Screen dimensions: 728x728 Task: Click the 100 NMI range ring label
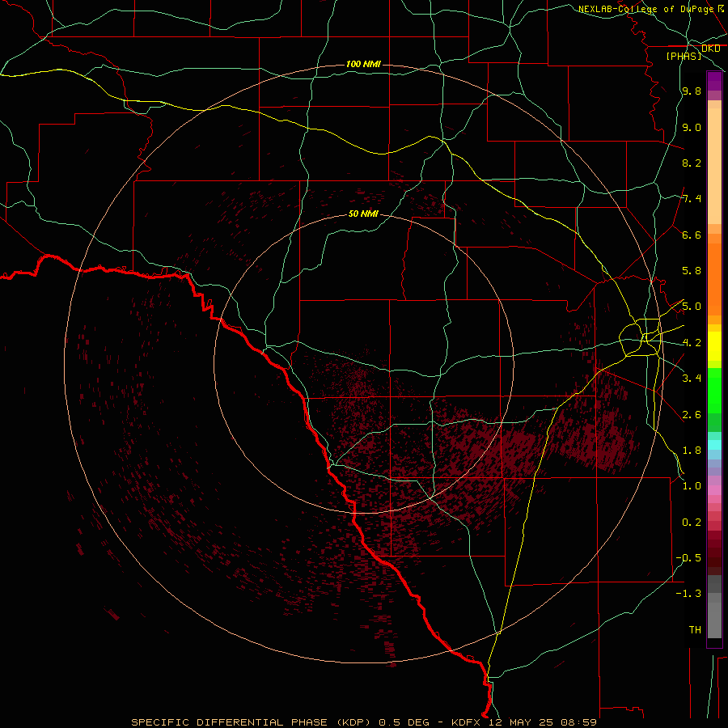pyautogui.click(x=363, y=64)
